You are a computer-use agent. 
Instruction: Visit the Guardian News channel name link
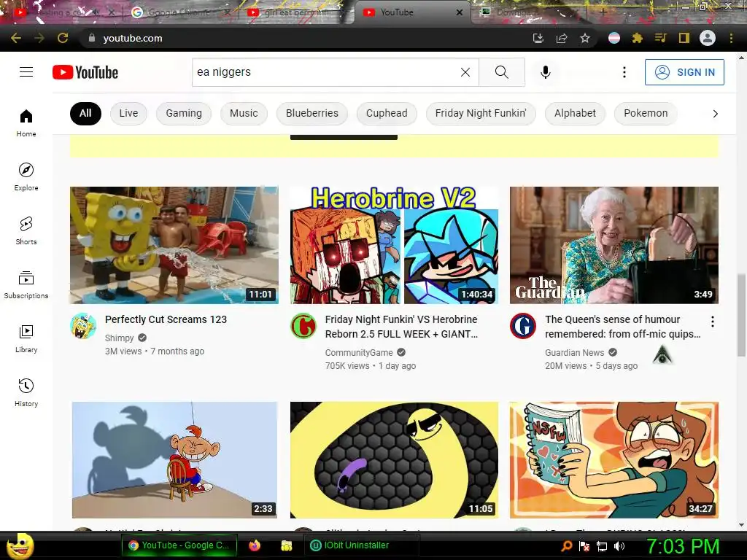coord(575,352)
